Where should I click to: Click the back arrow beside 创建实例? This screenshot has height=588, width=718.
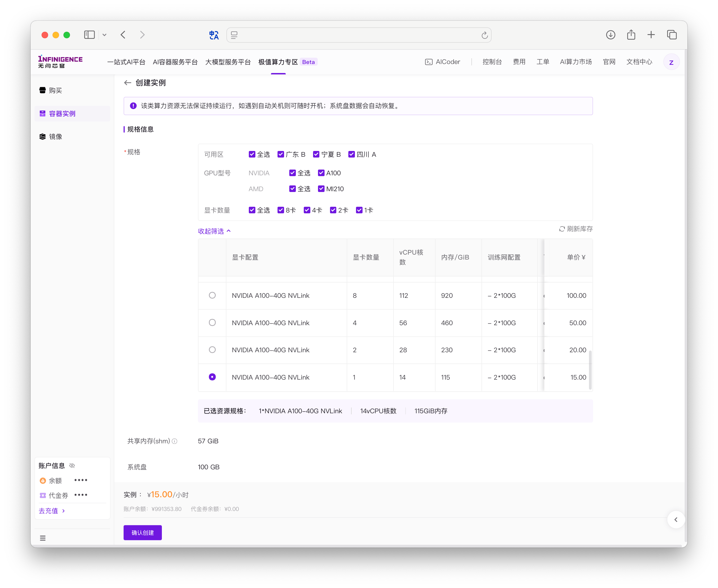click(127, 83)
